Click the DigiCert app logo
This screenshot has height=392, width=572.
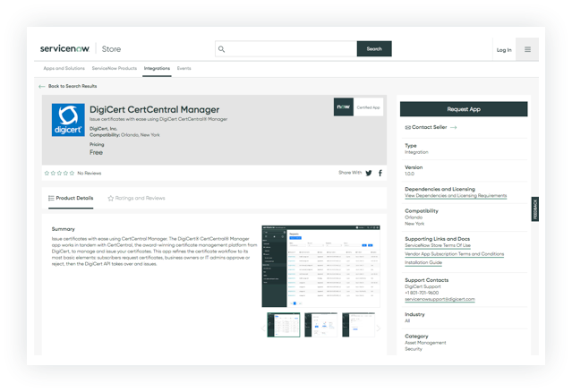68,122
